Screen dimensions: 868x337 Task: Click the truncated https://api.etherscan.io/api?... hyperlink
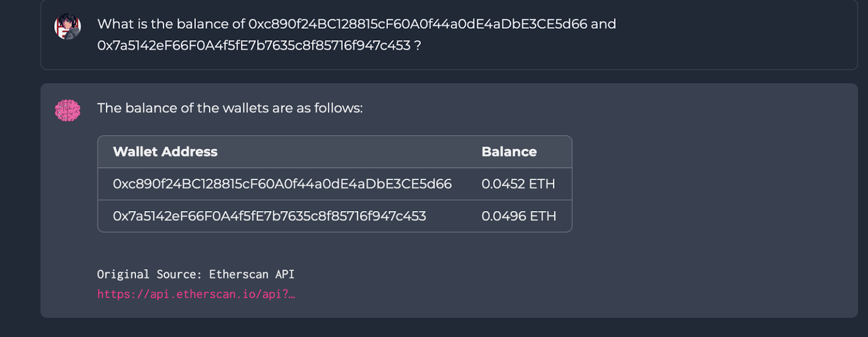195,294
